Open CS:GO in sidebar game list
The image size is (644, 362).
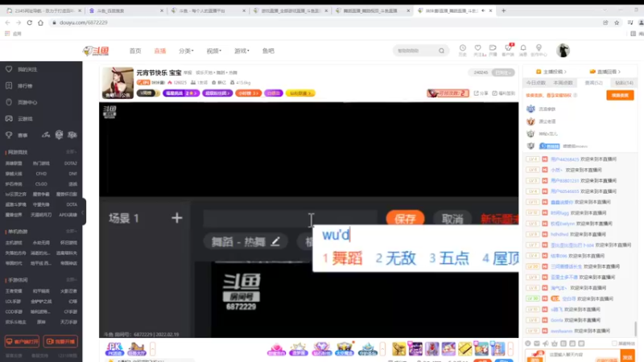click(x=41, y=184)
